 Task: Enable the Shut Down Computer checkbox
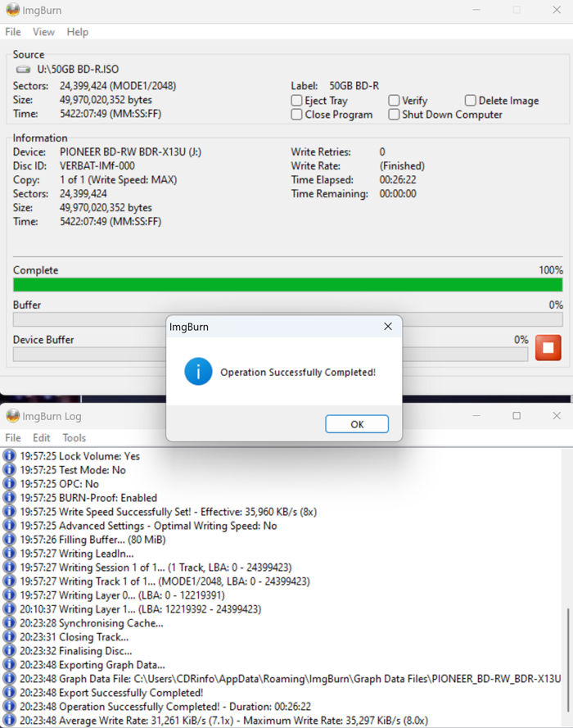(x=394, y=114)
